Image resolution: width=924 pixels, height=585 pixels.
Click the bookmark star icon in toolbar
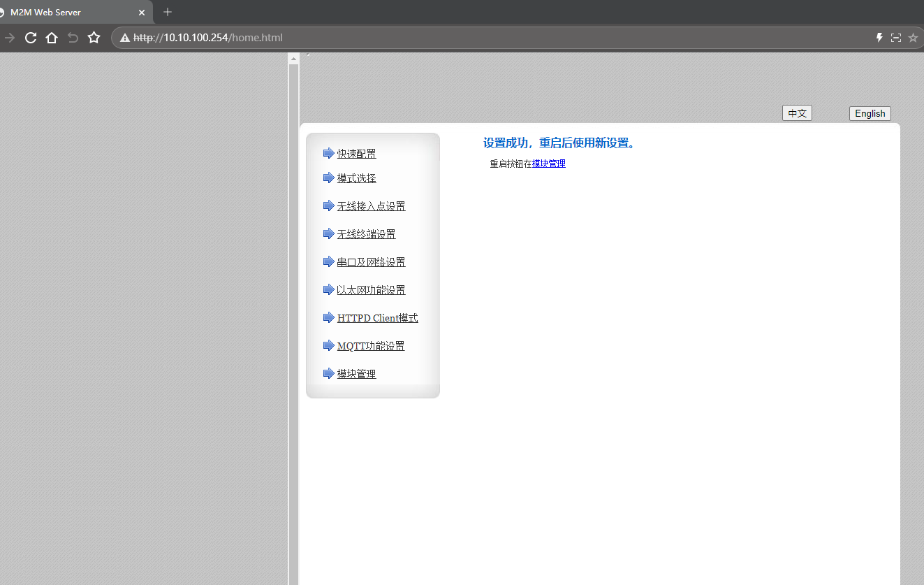click(x=94, y=38)
